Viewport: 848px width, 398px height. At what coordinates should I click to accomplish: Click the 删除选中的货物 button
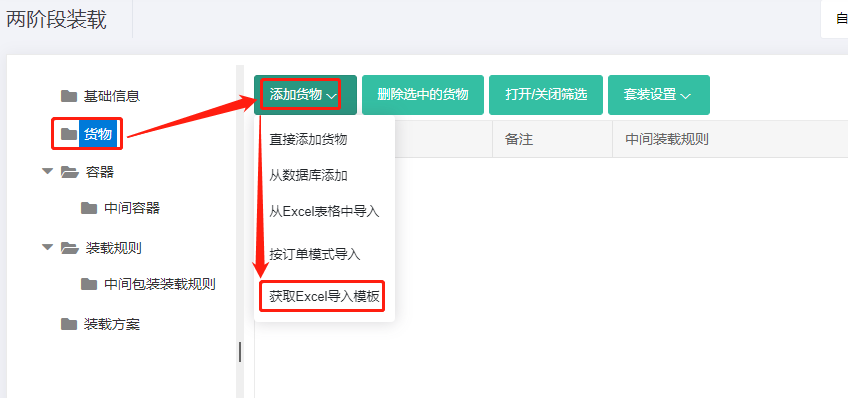pos(423,95)
